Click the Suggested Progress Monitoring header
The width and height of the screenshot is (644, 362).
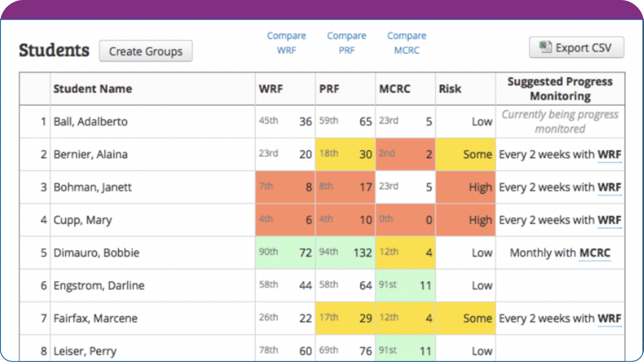(560, 89)
